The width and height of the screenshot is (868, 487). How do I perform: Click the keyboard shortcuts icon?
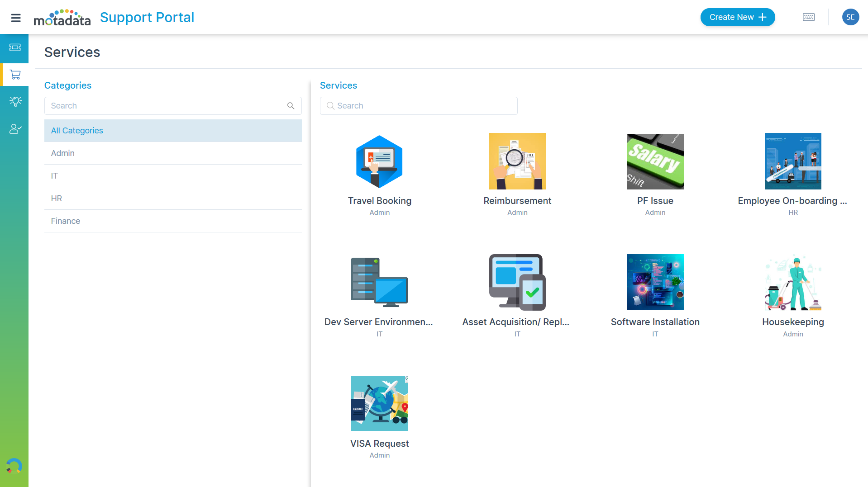point(808,17)
